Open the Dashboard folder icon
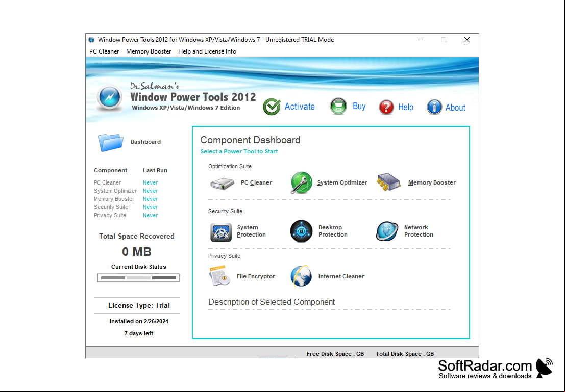This screenshot has height=392, width=565. [x=110, y=142]
